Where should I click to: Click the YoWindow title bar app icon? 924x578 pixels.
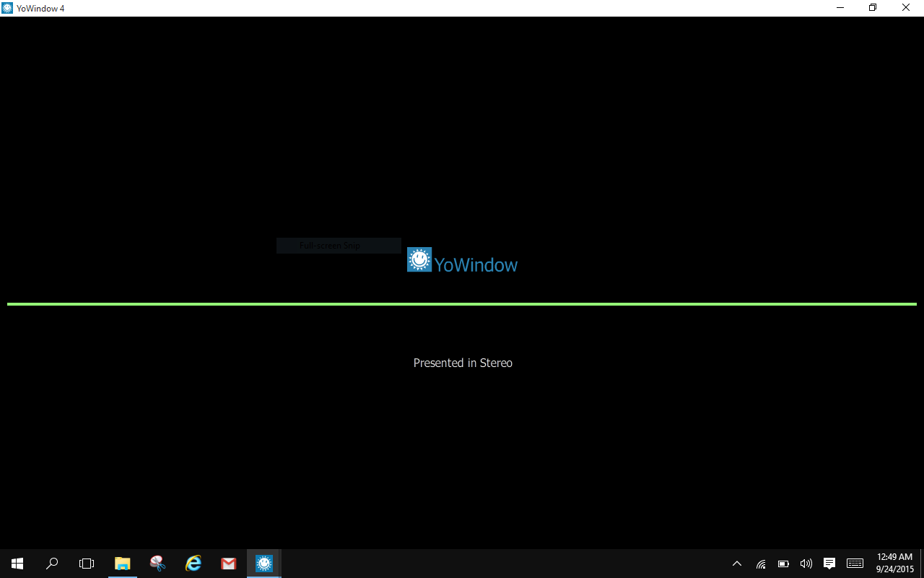pyautogui.click(x=7, y=8)
